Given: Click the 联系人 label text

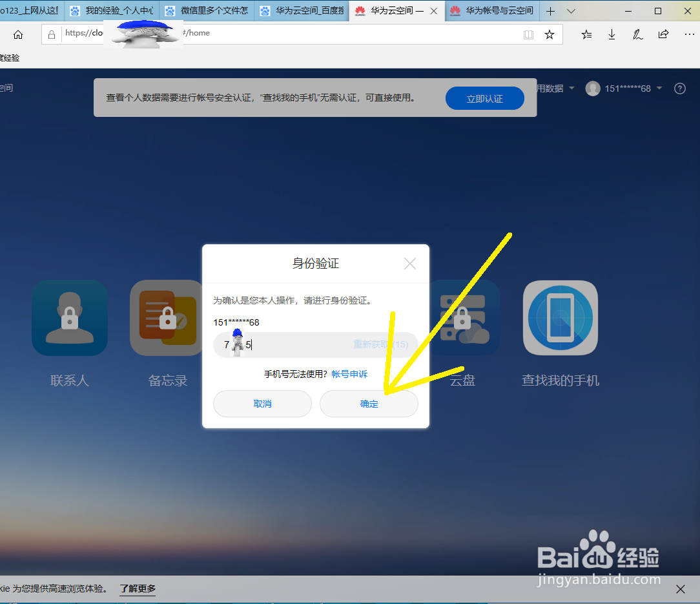Looking at the screenshot, I should pos(70,380).
